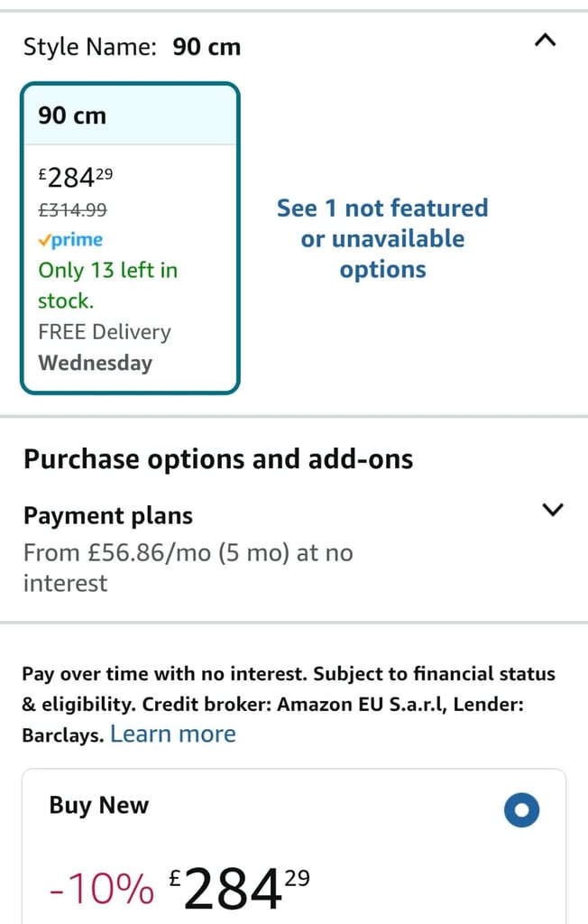Screen dimensions: 588x924
Task: Tap the struck-through £314.99 list price
Action: (x=72, y=209)
